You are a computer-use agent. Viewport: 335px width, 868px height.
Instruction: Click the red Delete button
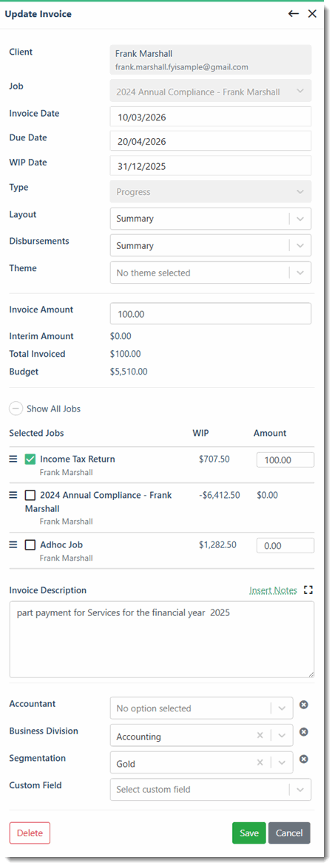(30, 833)
